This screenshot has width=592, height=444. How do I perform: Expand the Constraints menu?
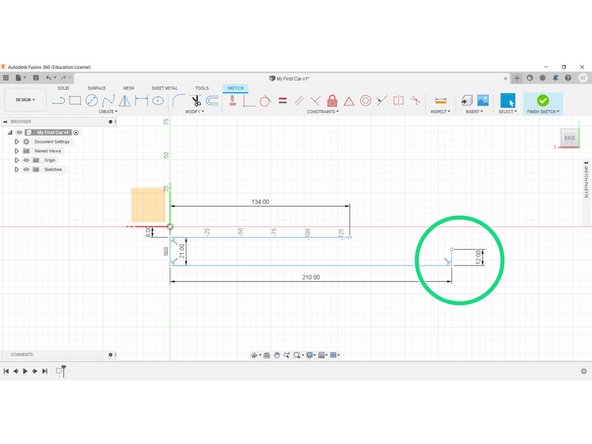pos(323,112)
